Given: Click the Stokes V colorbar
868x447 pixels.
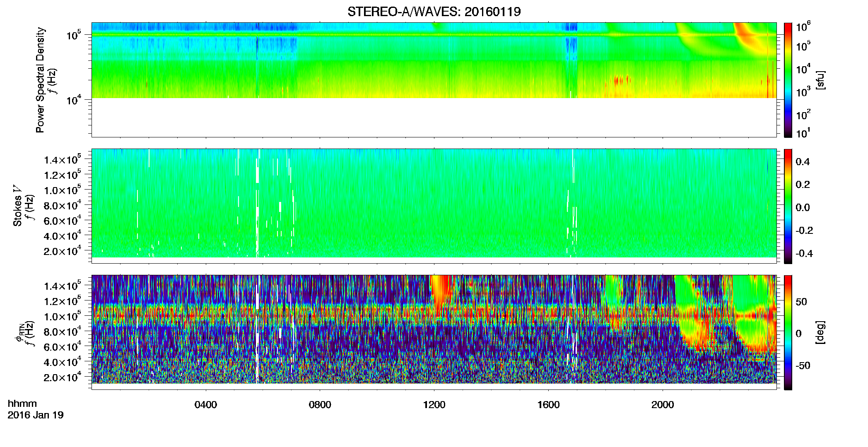Looking at the screenshot, I should (x=788, y=206).
